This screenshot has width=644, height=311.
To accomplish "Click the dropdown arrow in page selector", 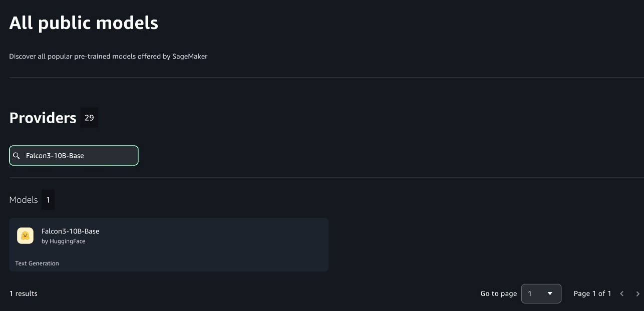I will tap(550, 293).
